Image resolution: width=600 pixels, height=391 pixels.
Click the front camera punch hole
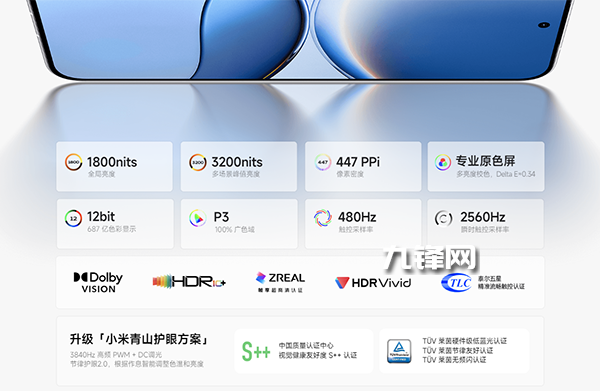pos(544,25)
